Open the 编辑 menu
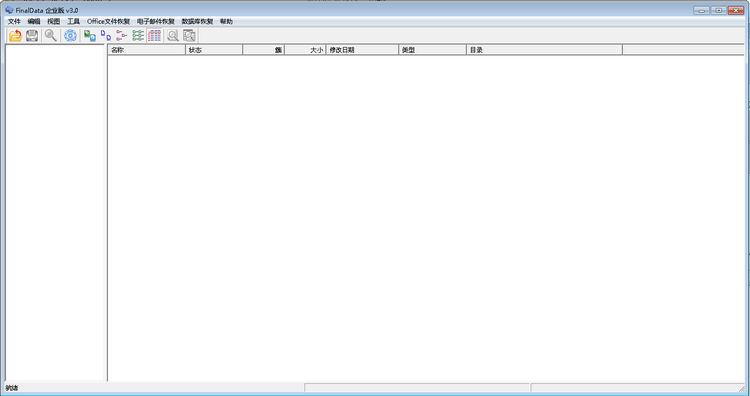Viewport: 750px width, 396px height. click(x=34, y=22)
